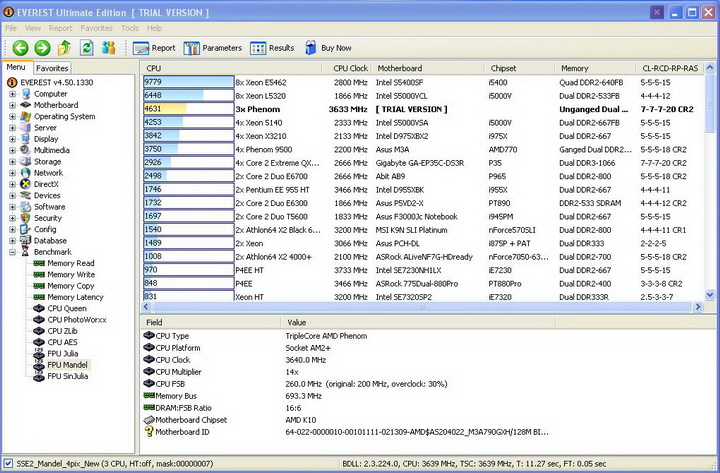Switch to the Favorites tab
This screenshot has width=720, height=473.
pyautogui.click(x=52, y=68)
